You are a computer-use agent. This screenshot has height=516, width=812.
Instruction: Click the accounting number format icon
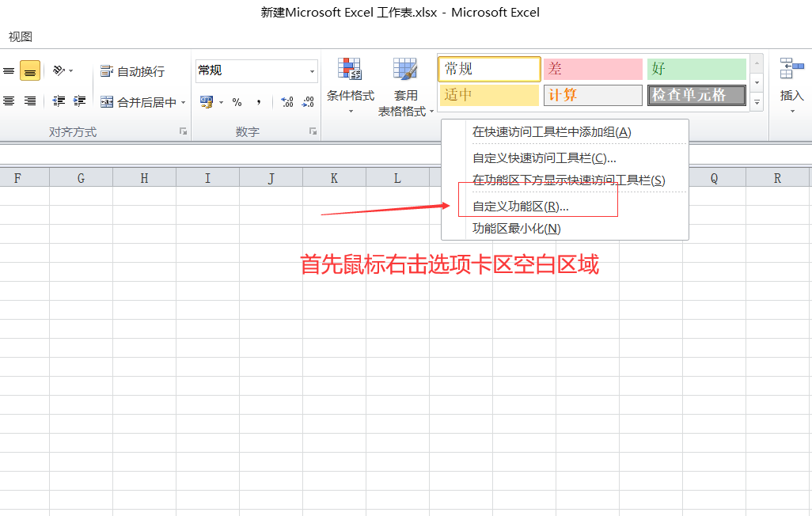[207, 102]
